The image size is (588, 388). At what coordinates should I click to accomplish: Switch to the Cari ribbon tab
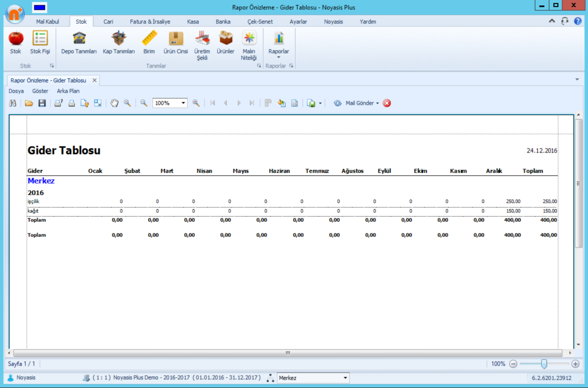tap(108, 21)
